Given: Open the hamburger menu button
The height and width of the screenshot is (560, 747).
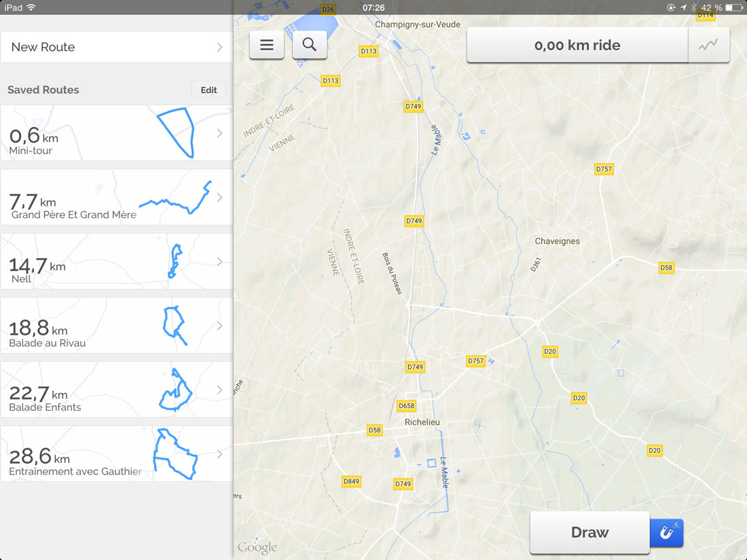Looking at the screenshot, I should (267, 45).
